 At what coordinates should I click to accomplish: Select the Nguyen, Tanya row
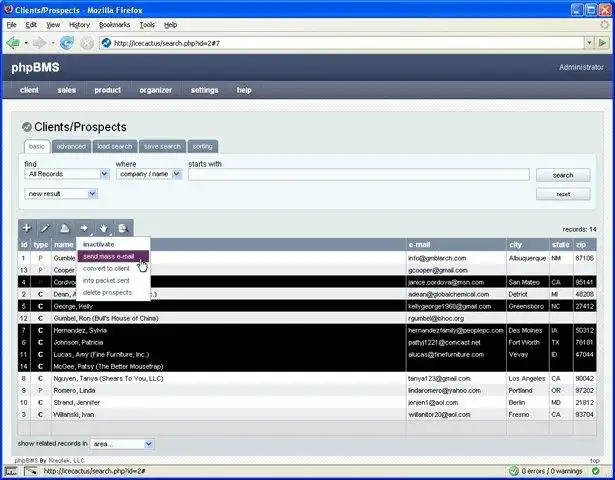pyautogui.click(x=307, y=378)
